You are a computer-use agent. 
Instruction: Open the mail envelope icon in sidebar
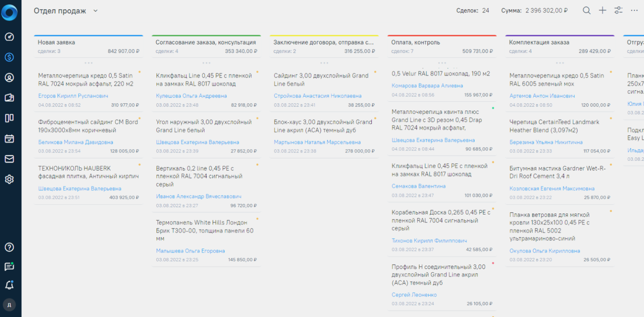tap(9, 159)
